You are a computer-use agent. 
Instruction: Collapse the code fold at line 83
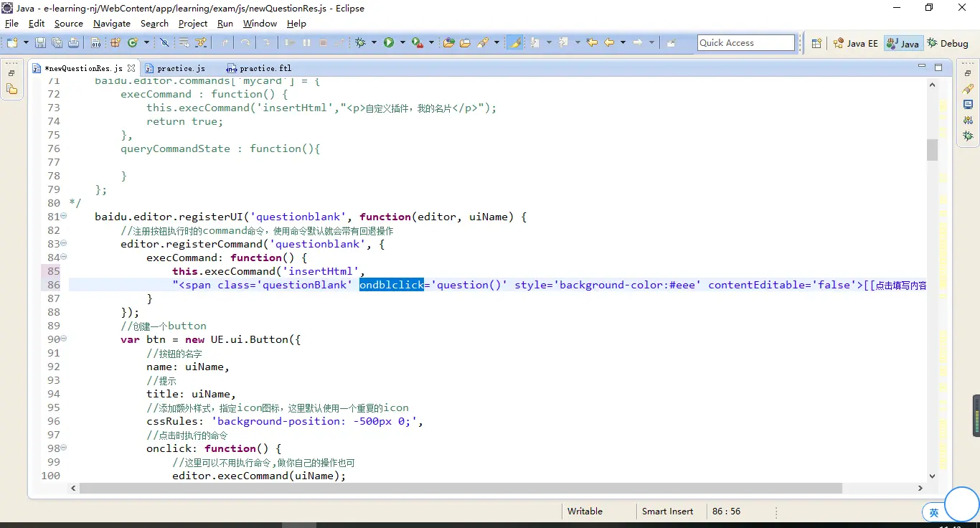tap(64, 243)
